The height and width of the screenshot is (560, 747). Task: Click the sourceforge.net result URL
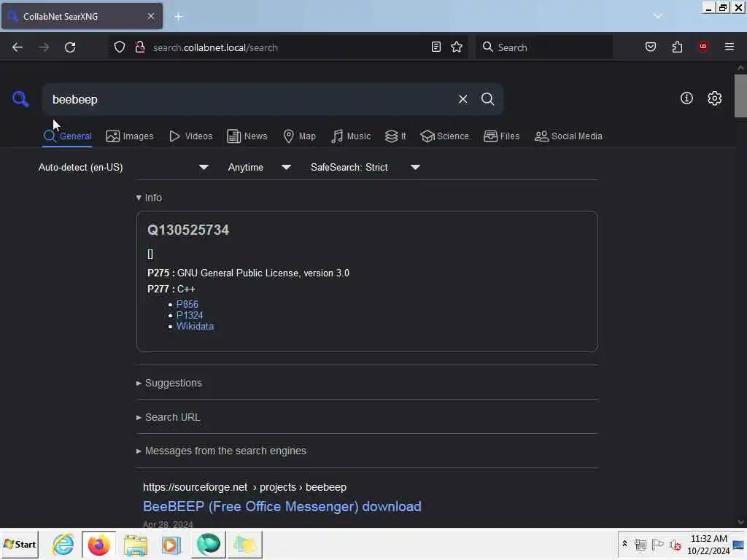coord(244,487)
